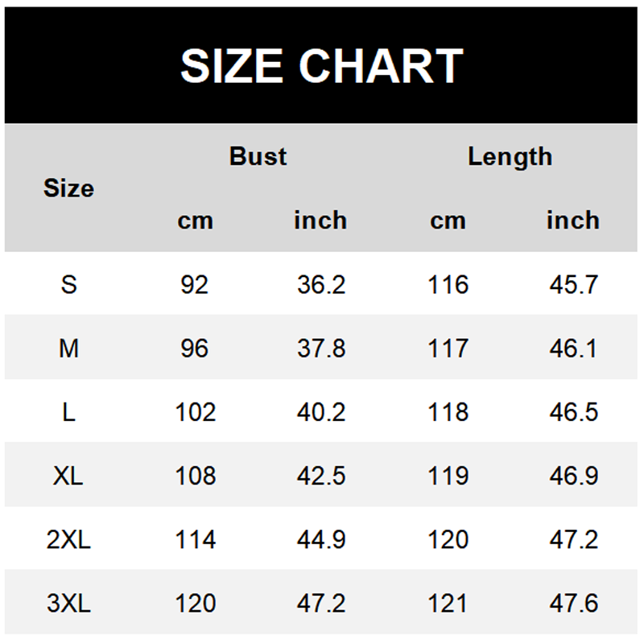Click the 102 bust cm value
The image size is (644, 644).
(196, 412)
